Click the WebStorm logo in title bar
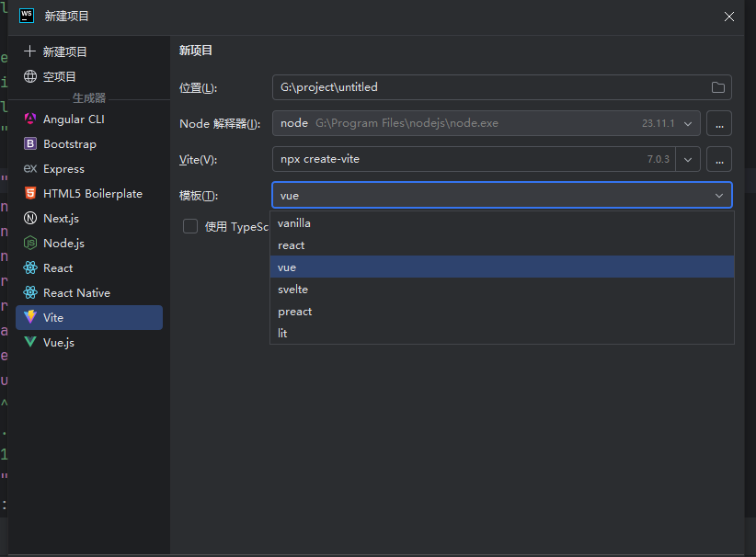Viewport: 756px width, 557px height. [27, 16]
